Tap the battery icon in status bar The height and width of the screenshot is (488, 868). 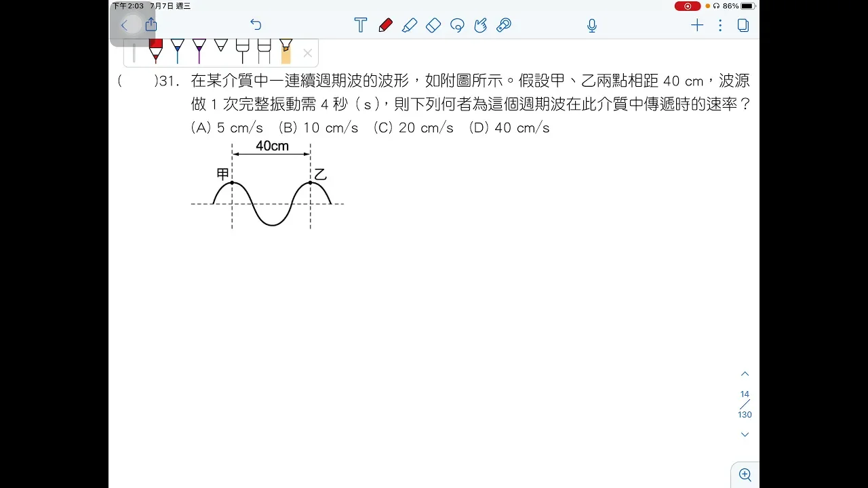(x=748, y=6)
